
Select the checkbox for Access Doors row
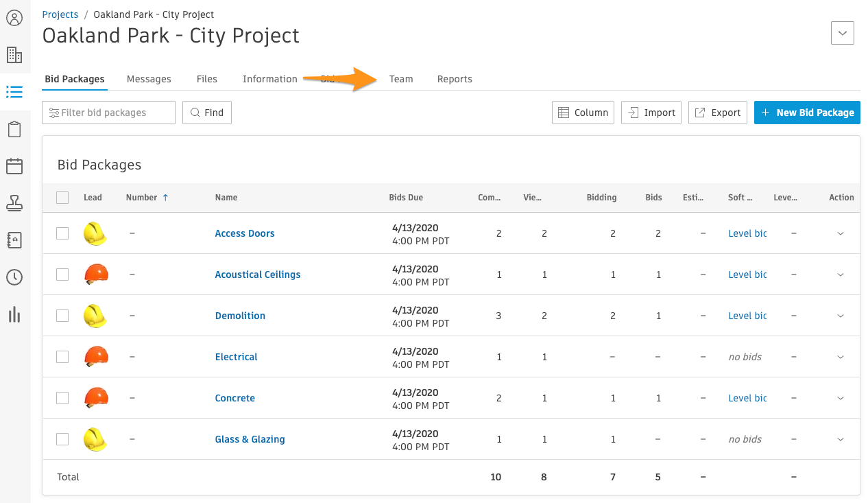click(x=62, y=233)
